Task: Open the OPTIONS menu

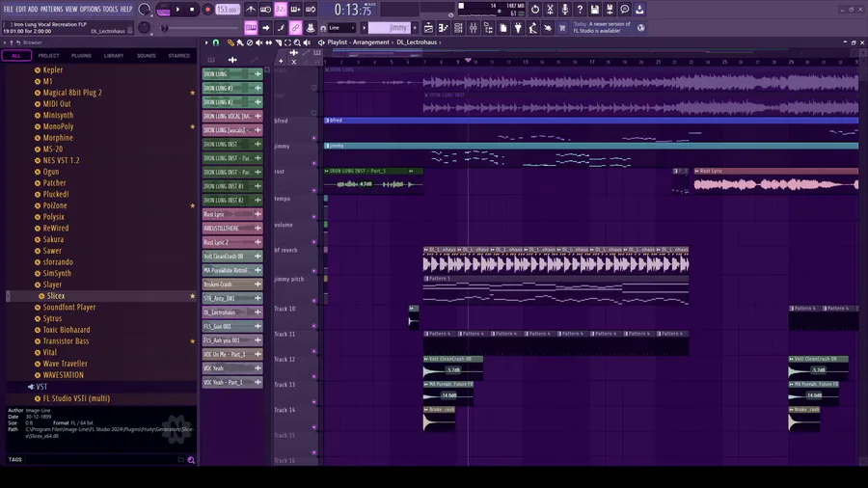Action: [91, 10]
